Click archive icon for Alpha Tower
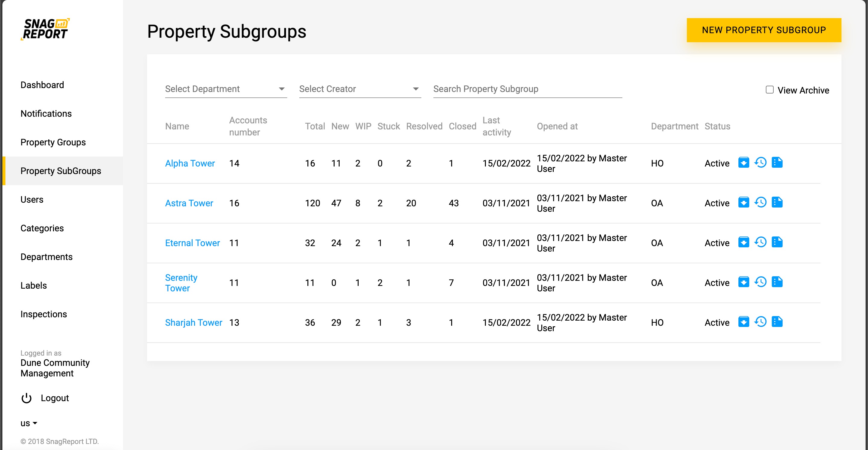The height and width of the screenshot is (450, 868). click(x=743, y=163)
